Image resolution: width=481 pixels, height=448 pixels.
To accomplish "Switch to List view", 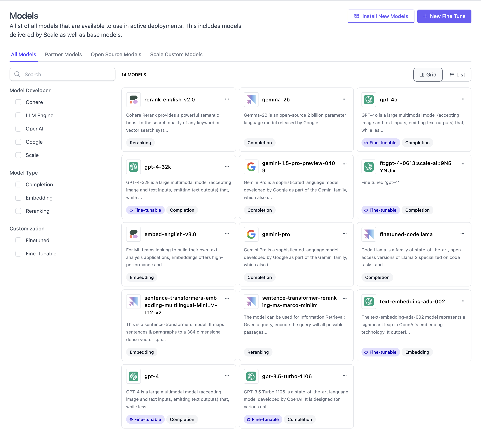I will 457,74.
